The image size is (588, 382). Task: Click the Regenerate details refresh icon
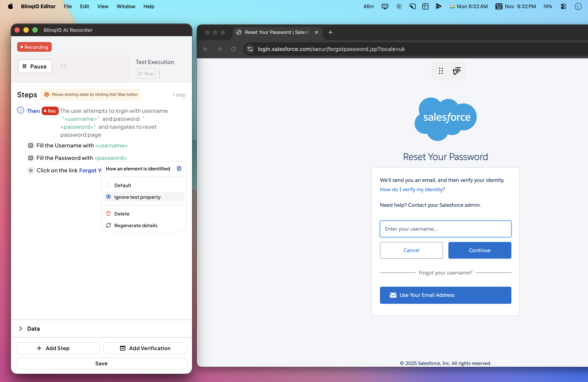108,225
